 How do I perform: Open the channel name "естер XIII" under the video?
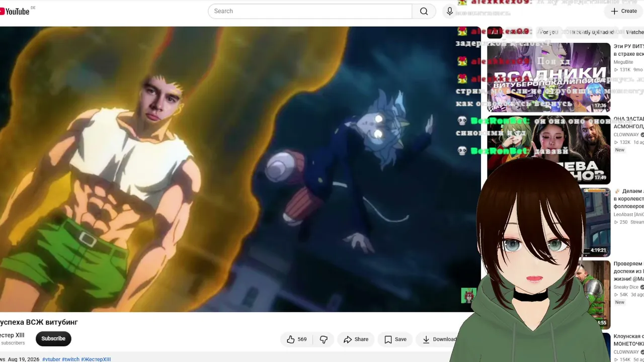[12, 335]
